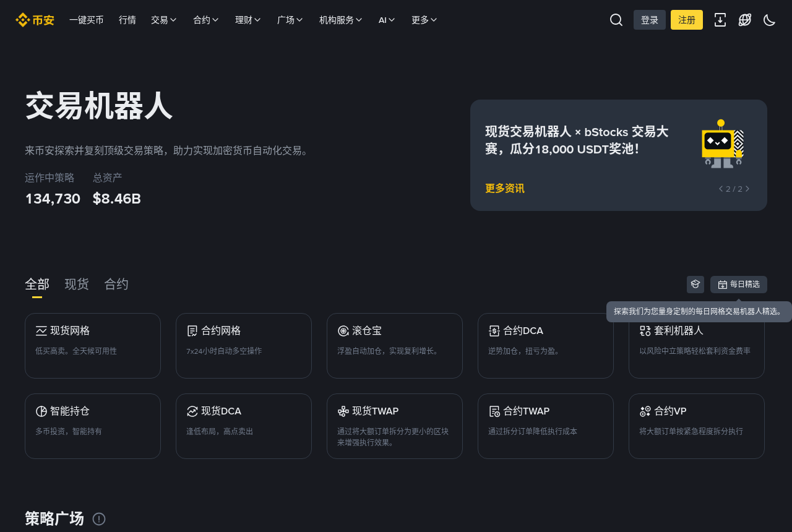Click the $8.46B total assets value
This screenshot has height=532, width=792.
(x=117, y=199)
